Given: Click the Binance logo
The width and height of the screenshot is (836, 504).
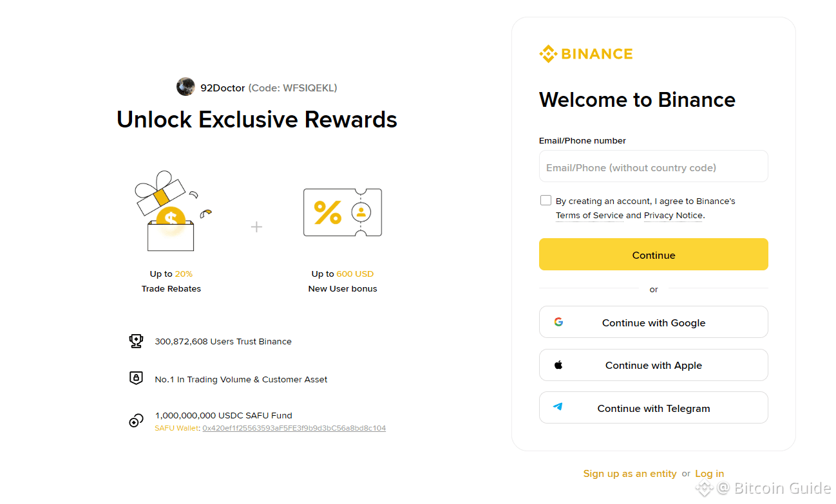Looking at the screenshot, I should coord(586,54).
